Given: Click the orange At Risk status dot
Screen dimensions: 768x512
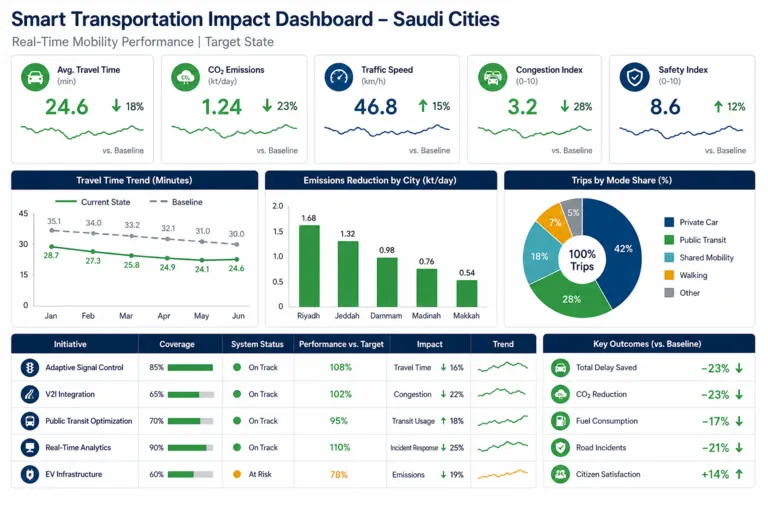Looking at the screenshot, I should pyautogui.click(x=237, y=474).
